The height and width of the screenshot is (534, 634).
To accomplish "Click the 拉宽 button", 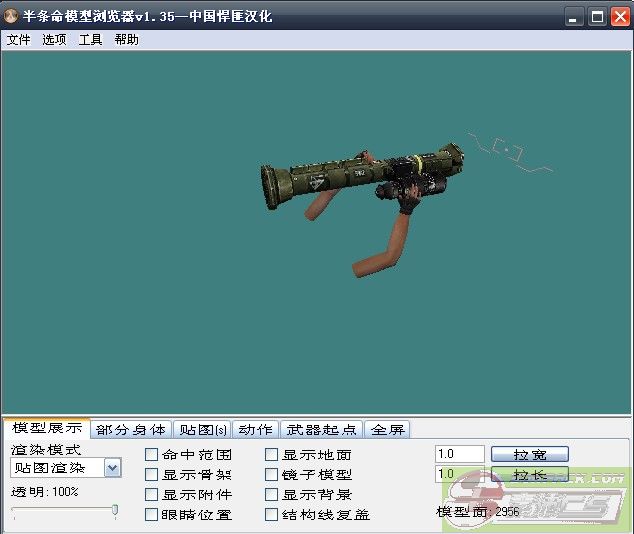I will 529,454.
